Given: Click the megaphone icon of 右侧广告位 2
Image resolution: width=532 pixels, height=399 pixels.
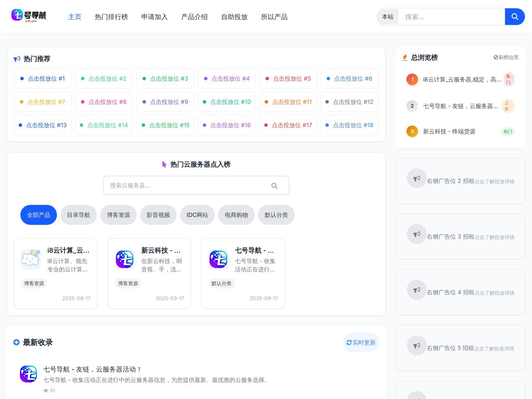Looking at the screenshot, I should pos(417,178).
